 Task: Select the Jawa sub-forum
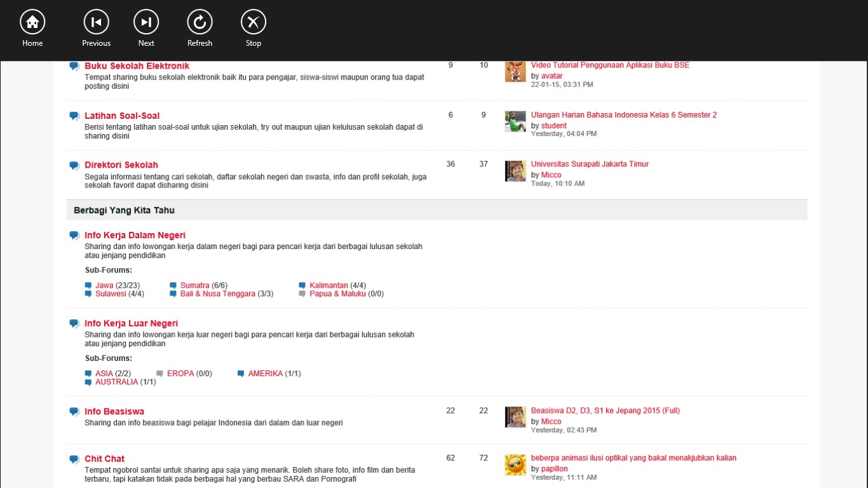[104, 285]
